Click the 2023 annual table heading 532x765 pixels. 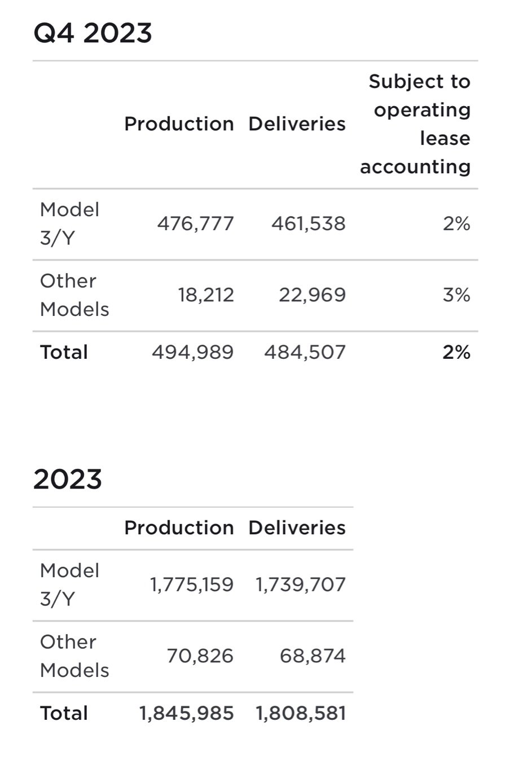click(x=68, y=479)
